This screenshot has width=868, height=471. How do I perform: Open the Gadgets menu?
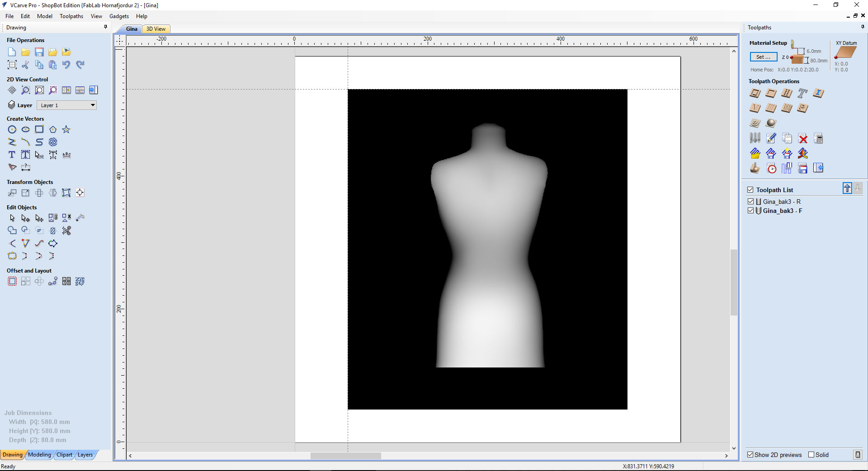pos(119,16)
